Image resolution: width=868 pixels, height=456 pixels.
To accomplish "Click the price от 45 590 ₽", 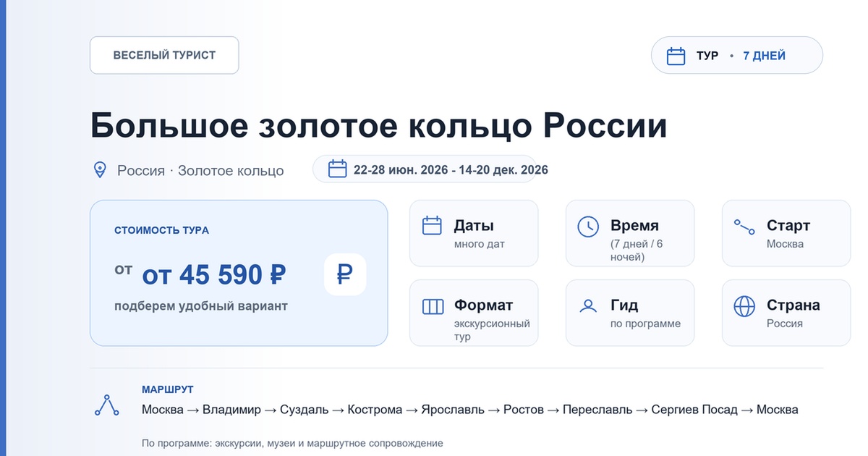I will [x=213, y=275].
